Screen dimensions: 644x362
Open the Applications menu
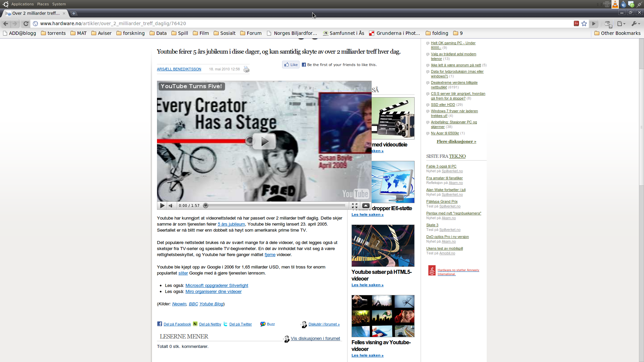22,4
